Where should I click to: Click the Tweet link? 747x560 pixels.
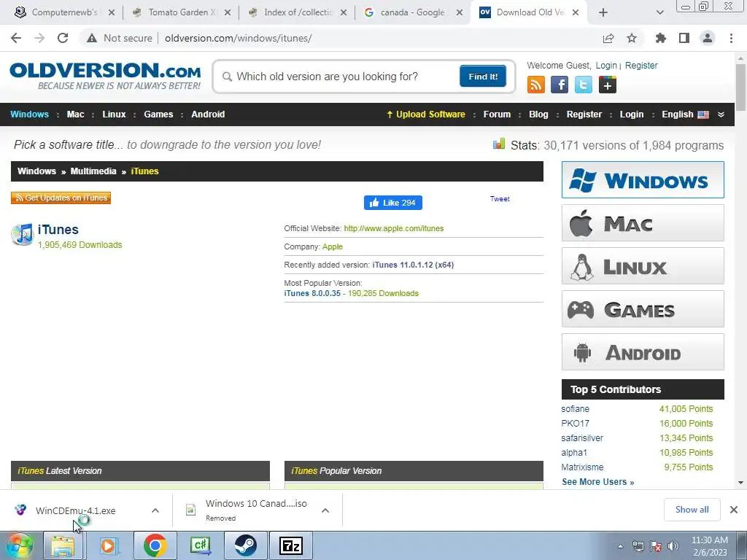tap(500, 199)
